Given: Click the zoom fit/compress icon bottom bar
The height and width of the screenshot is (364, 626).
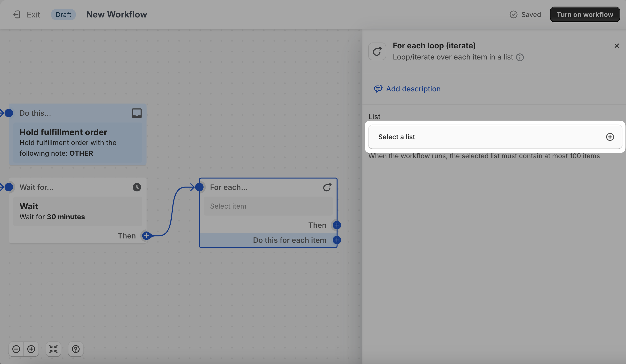Looking at the screenshot, I should pyautogui.click(x=53, y=349).
